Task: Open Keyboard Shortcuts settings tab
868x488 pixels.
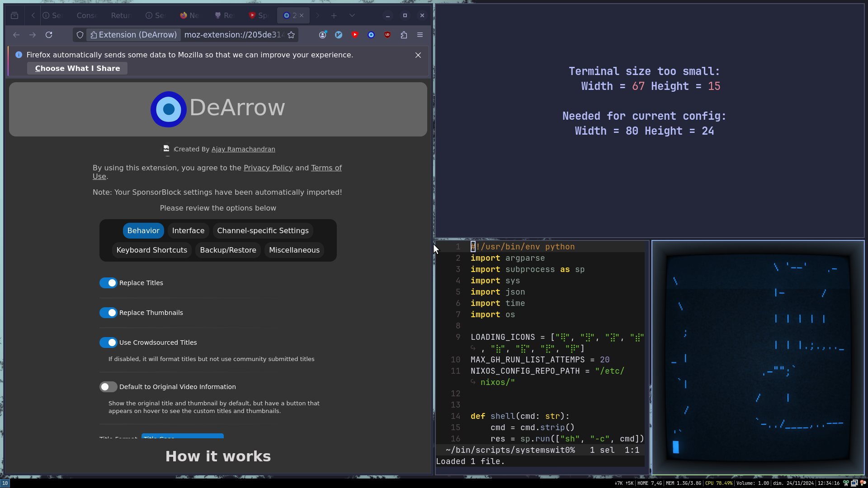Action: (152, 250)
